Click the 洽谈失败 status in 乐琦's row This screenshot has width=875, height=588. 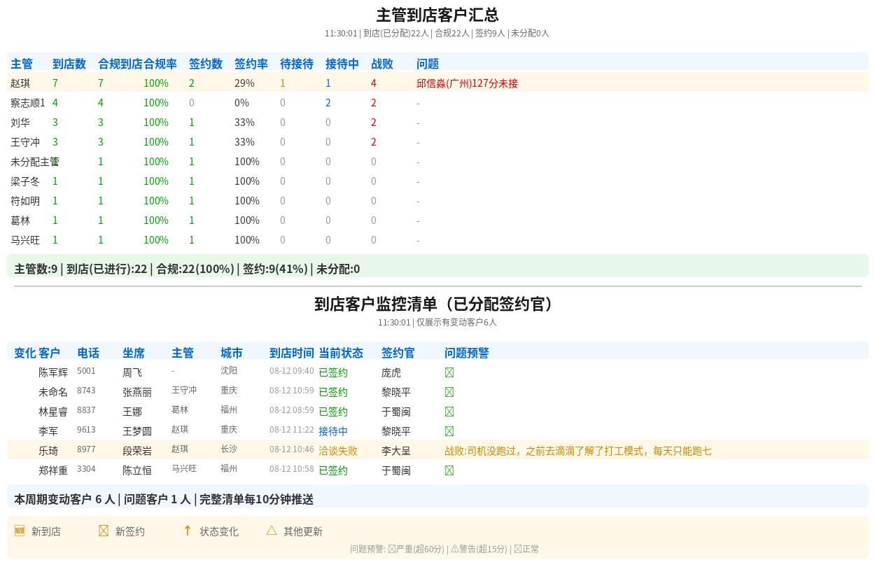338,451
